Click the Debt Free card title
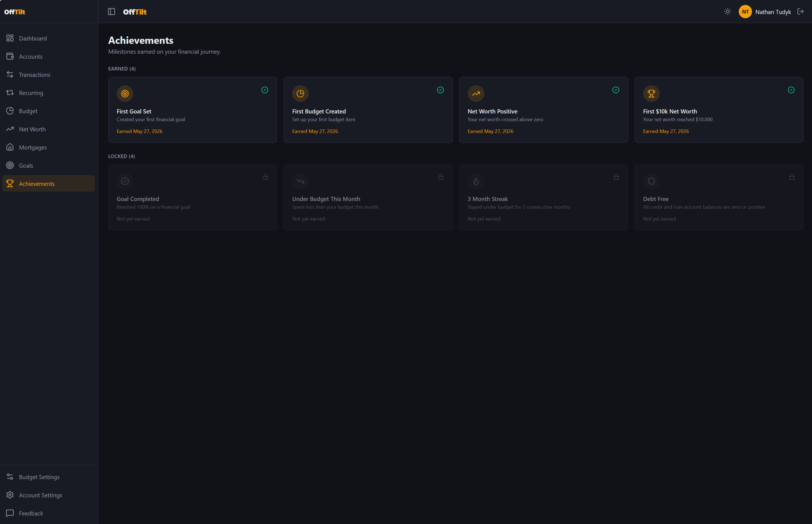This screenshot has width=812, height=524. point(656,199)
